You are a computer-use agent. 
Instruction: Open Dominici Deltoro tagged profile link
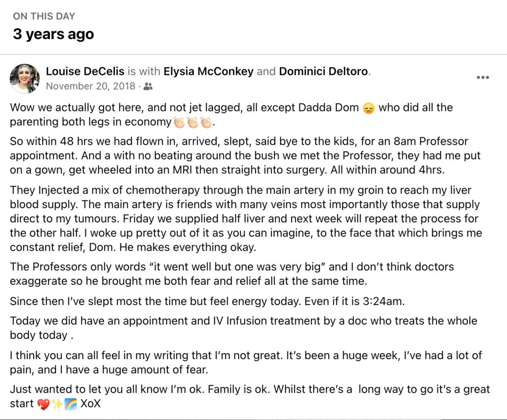[323, 71]
